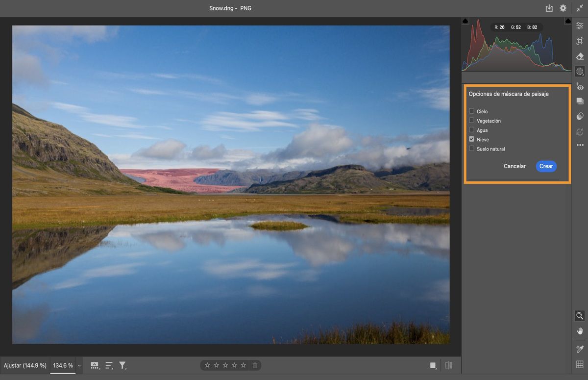Viewport: 588px width, 380px height.
Task: Delete image with the trash icon
Action: pyautogui.click(x=255, y=365)
